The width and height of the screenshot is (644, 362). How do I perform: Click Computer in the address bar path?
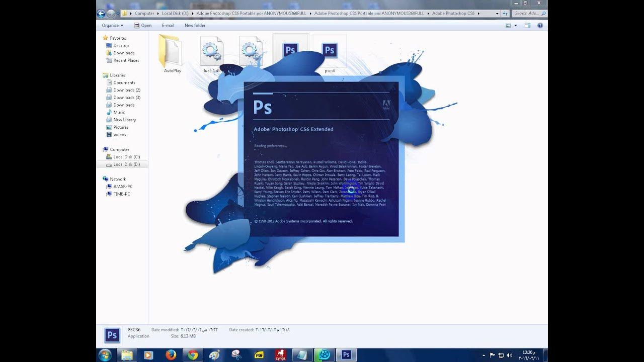tap(144, 14)
